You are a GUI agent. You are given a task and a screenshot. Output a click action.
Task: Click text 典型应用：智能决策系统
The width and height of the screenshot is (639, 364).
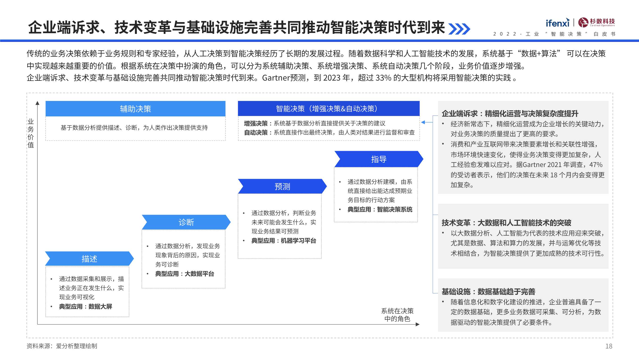[380, 209]
